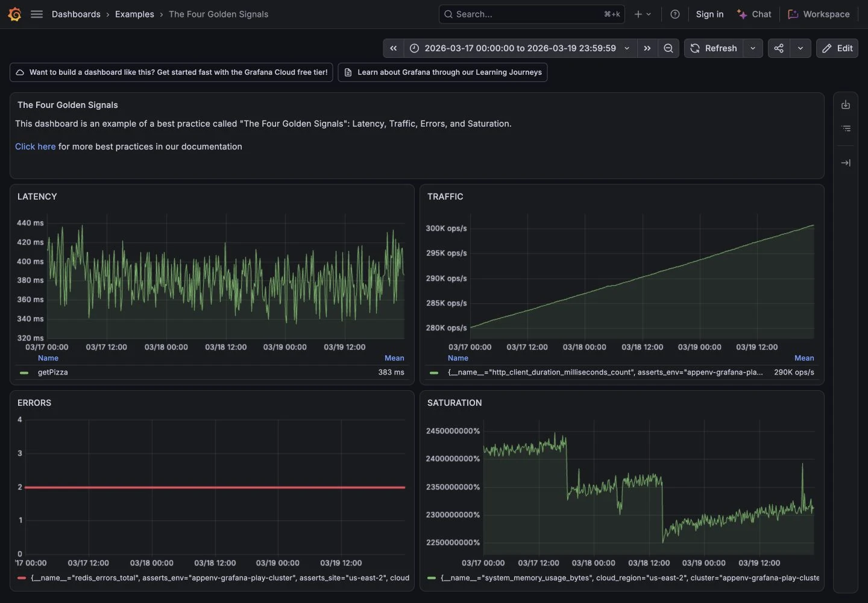Open the Learning Journeys link
The height and width of the screenshot is (603, 868).
[x=442, y=72]
